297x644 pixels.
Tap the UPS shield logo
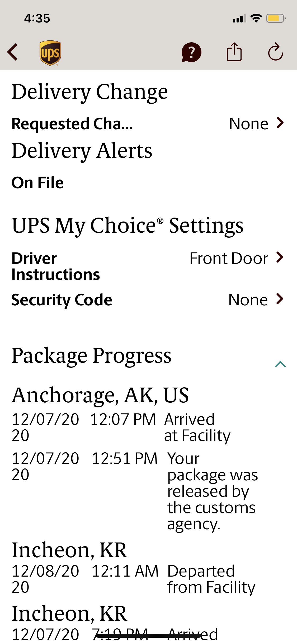click(x=50, y=53)
